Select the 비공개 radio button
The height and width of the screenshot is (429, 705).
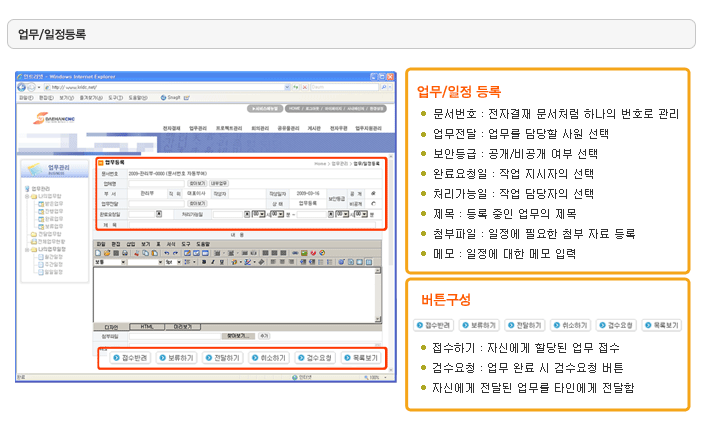coord(374,203)
